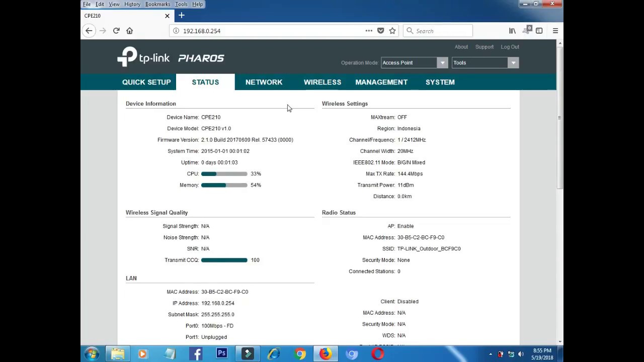Screen dimensions: 644x362
Task: Click the Channel/Frequency value 1 / 2412MHz
Action: coord(412,140)
